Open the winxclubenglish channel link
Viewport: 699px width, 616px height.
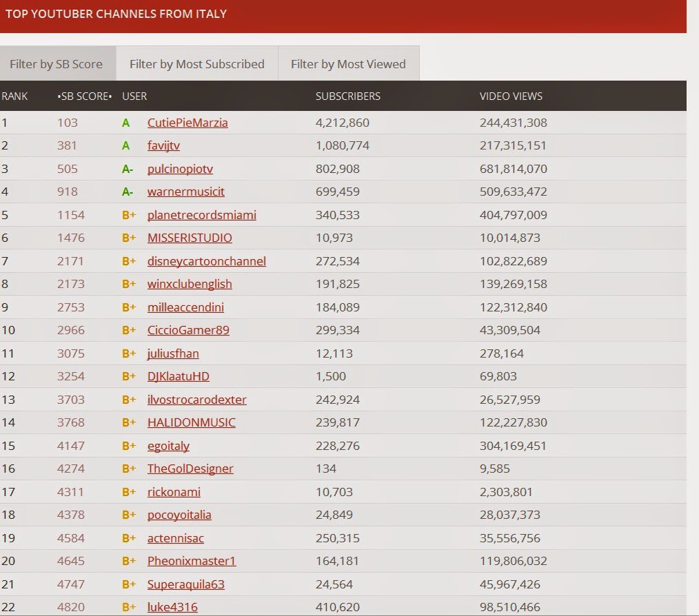(190, 284)
